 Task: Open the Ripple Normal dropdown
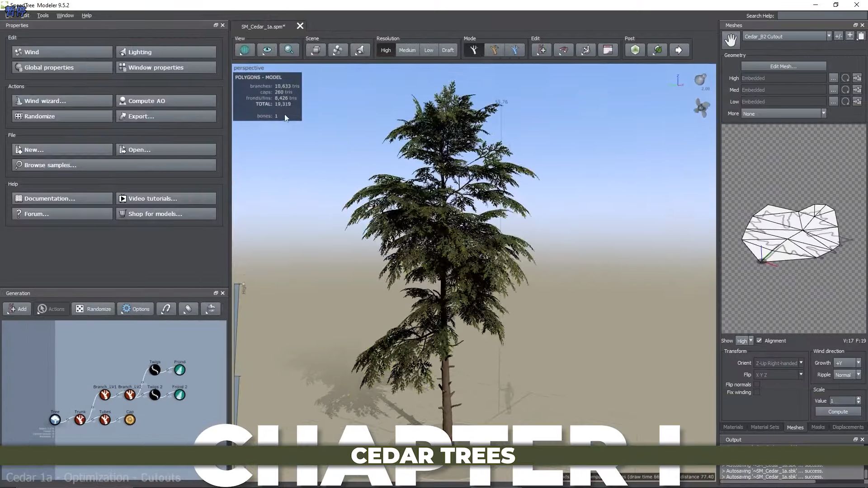point(847,375)
